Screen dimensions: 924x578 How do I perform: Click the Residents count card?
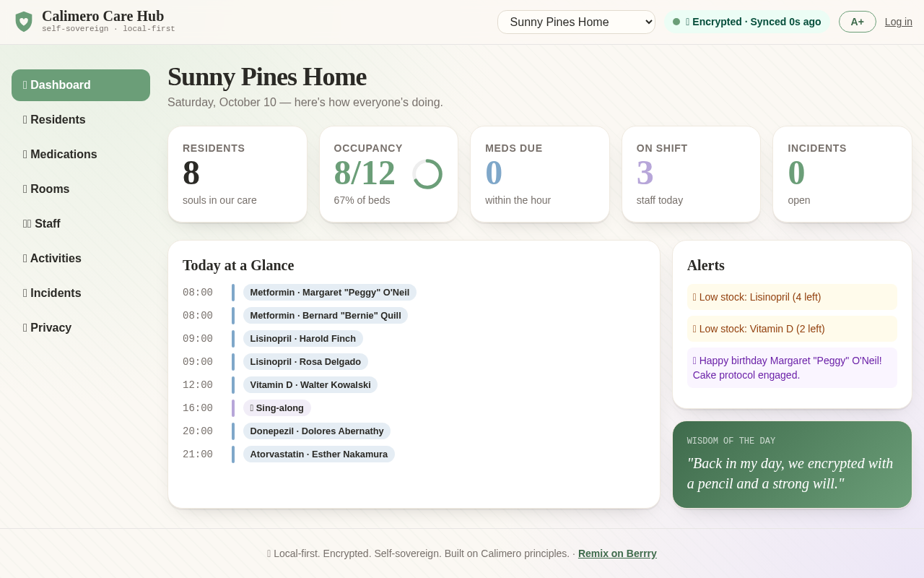coord(237,174)
